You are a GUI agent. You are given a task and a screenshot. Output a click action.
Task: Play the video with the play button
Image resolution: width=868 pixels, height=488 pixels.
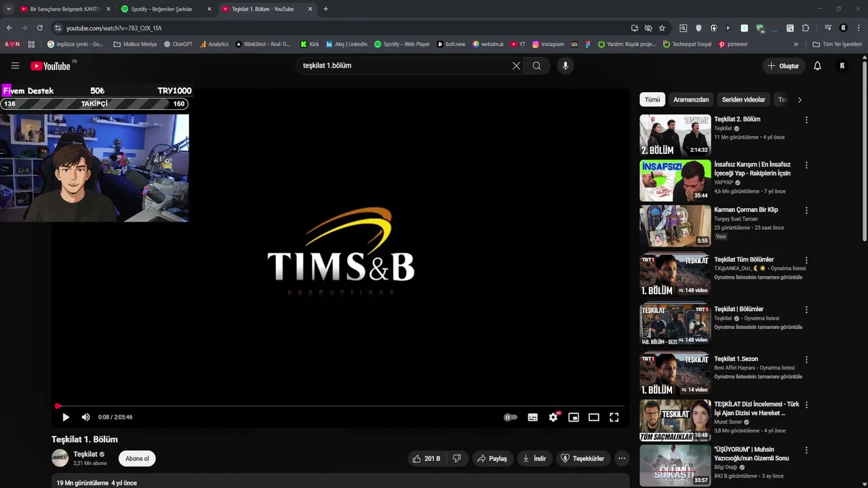click(x=66, y=418)
